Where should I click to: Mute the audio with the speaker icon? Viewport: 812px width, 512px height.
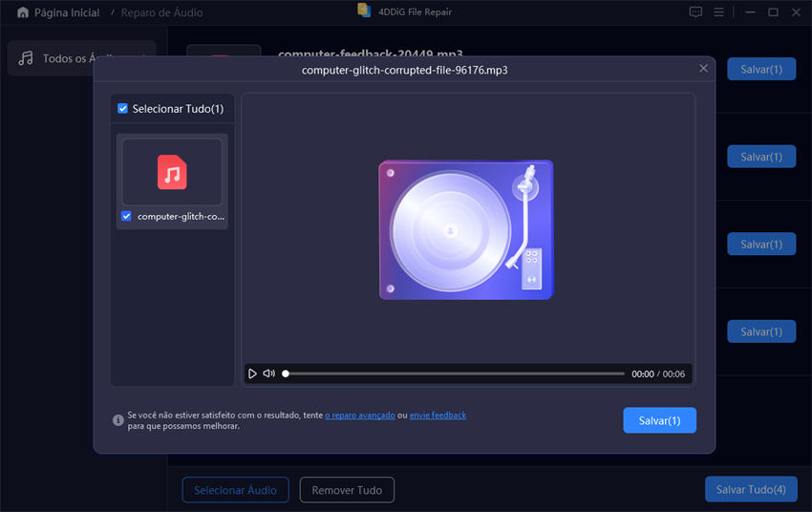[x=269, y=373]
